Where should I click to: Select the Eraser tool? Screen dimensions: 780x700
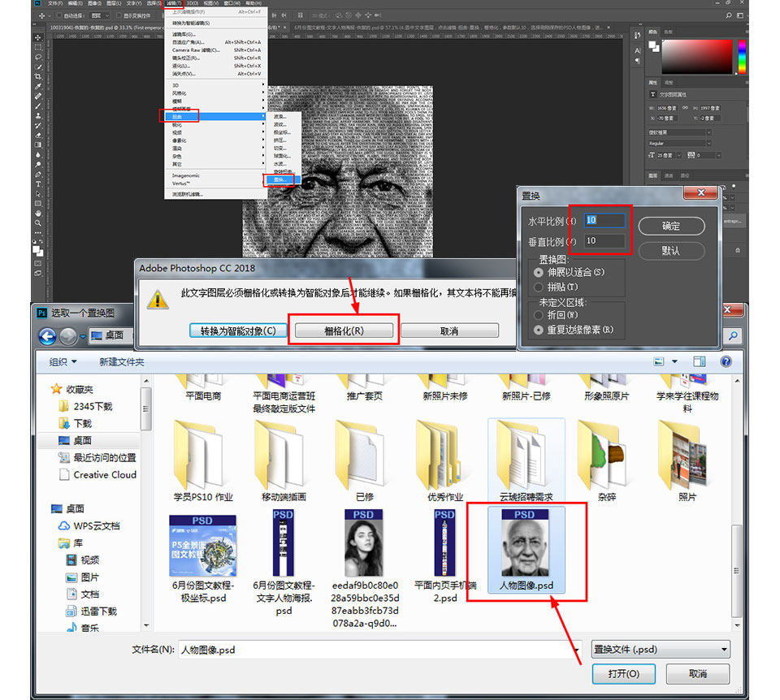pos(38,136)
